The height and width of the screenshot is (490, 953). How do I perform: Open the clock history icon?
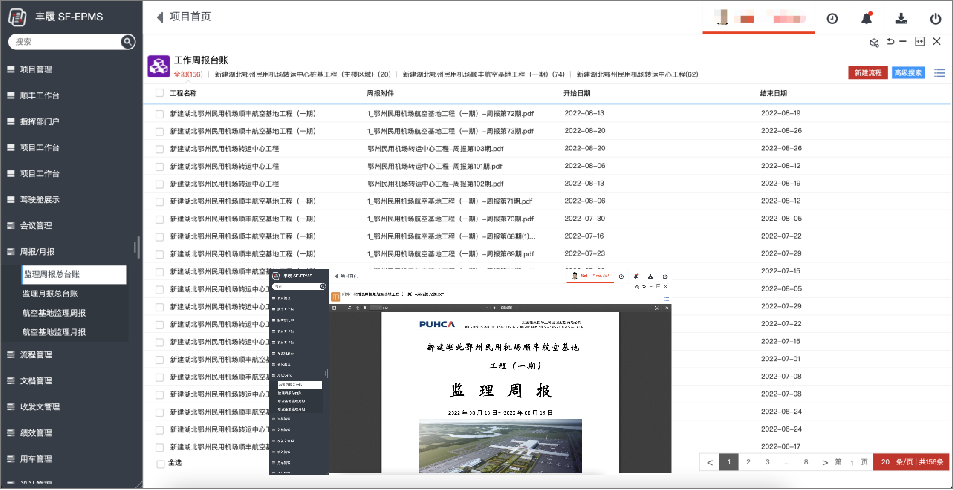[x=832, y=19]
